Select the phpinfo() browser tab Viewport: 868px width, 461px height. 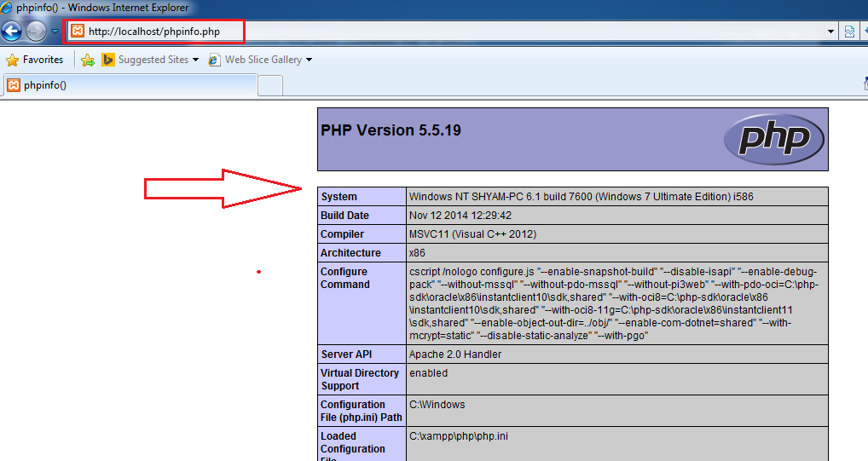pyautogui.click(x=130, y=85)
